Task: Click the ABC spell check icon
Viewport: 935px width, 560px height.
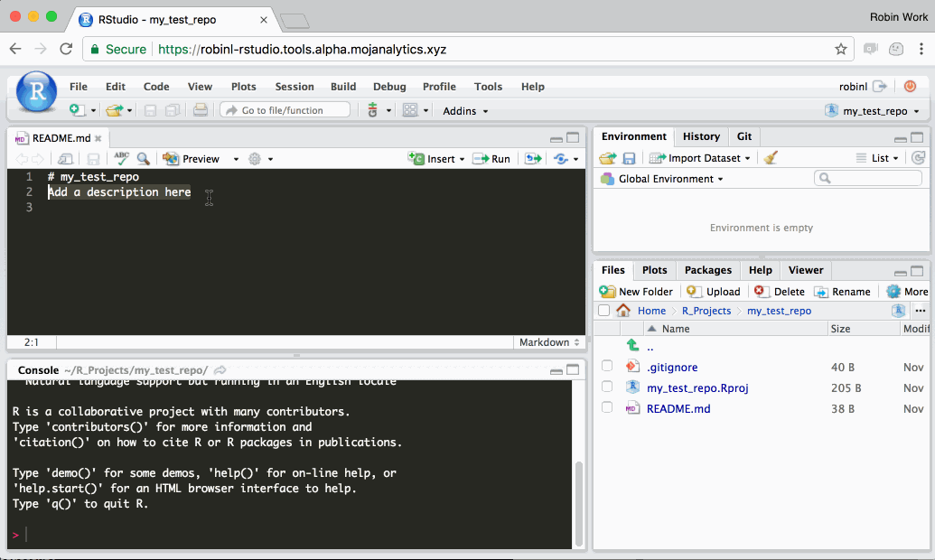Action: pyautogui.click(x=121, y=158)
